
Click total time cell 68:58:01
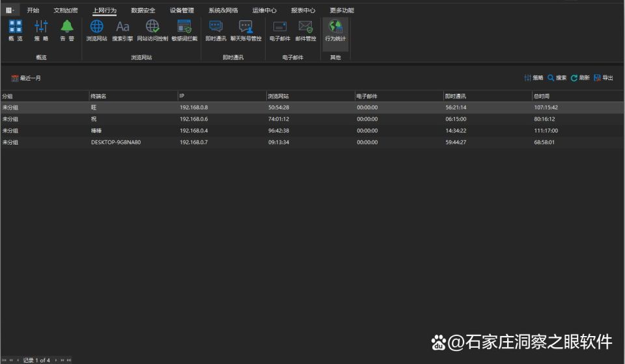click(x=544, y=142)
